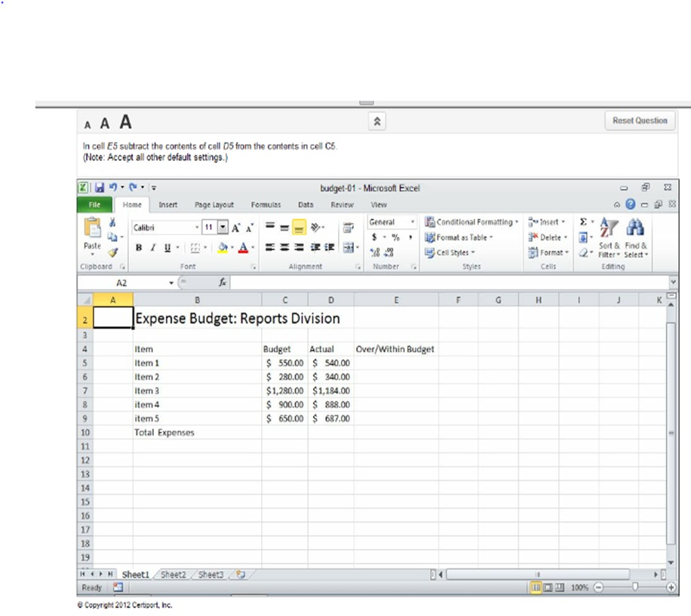The height and width of the screenshot is (616, 691).
Task: Click the insert function fx icon
Action: 223,282
